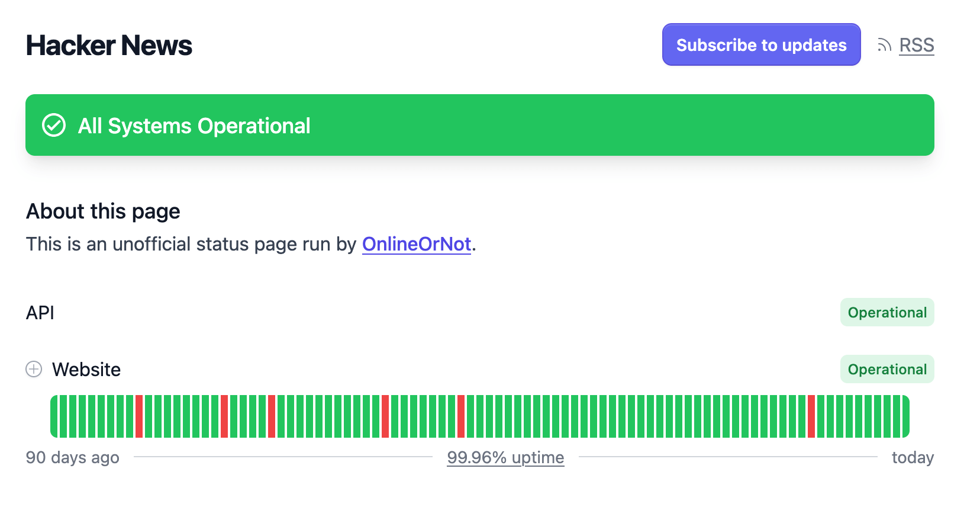The width and height of the screenshot is (980, 507).
Task: Select the last red bar in uptime chart
Action: [811, 416]
